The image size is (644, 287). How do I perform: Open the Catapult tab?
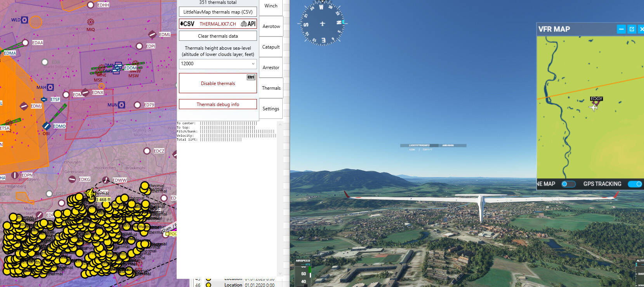(271, 47)
